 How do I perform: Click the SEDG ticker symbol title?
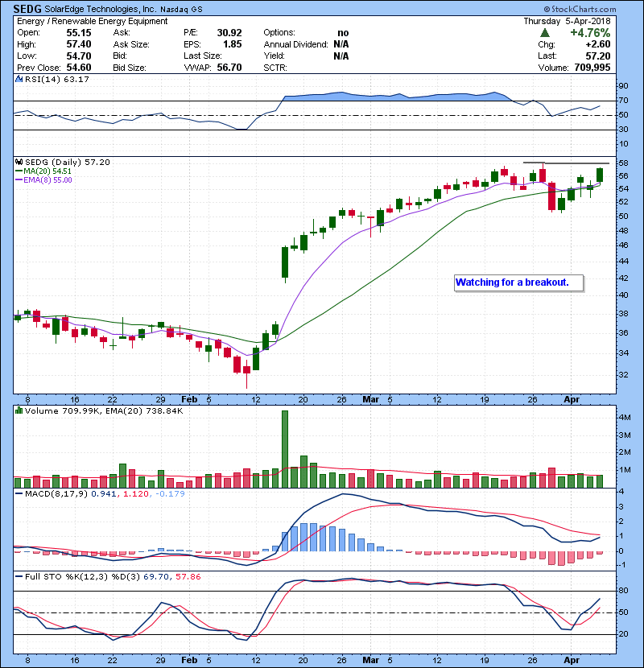coord(27,9)
